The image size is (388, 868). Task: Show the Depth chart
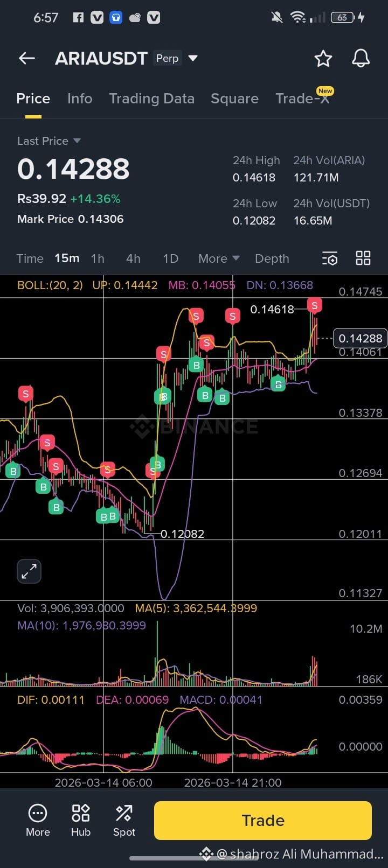point(272,258)
